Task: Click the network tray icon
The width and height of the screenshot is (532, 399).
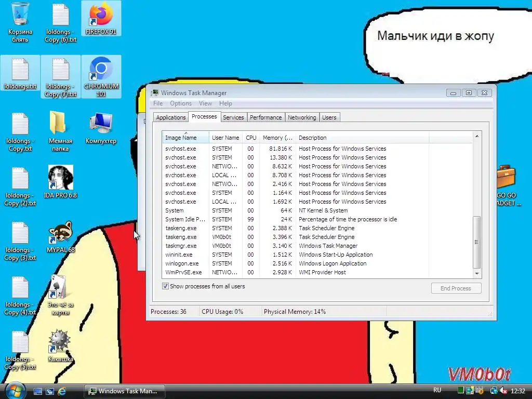Action: [494, 391]
